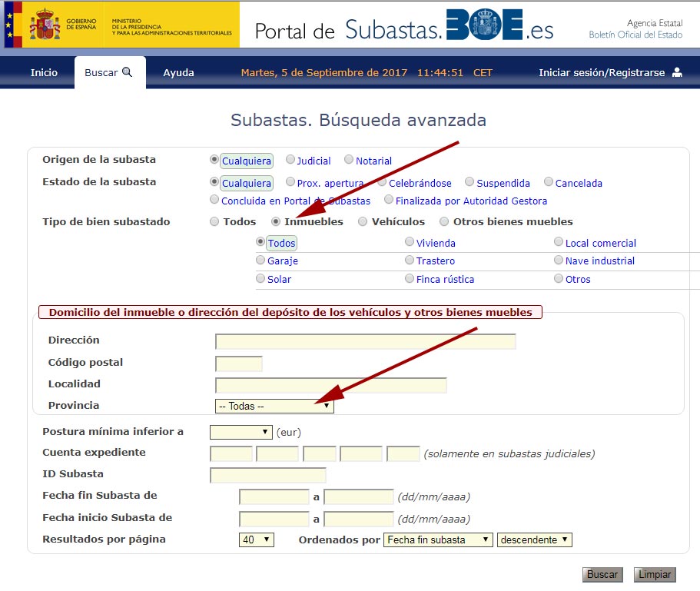
Task: Select Solar subtype
Action: point(260,278)
